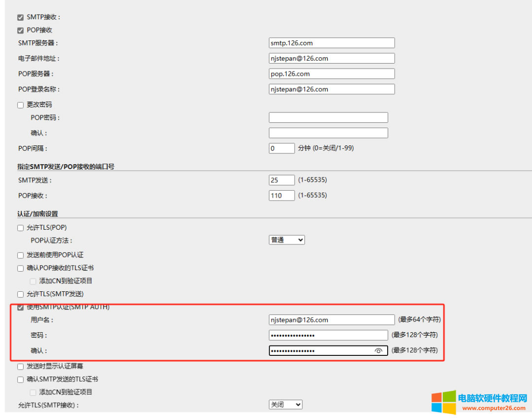Reveal password with the eye icon
Image resolution: width=532 pixels, height=418 pixels.
click(378, 350)
